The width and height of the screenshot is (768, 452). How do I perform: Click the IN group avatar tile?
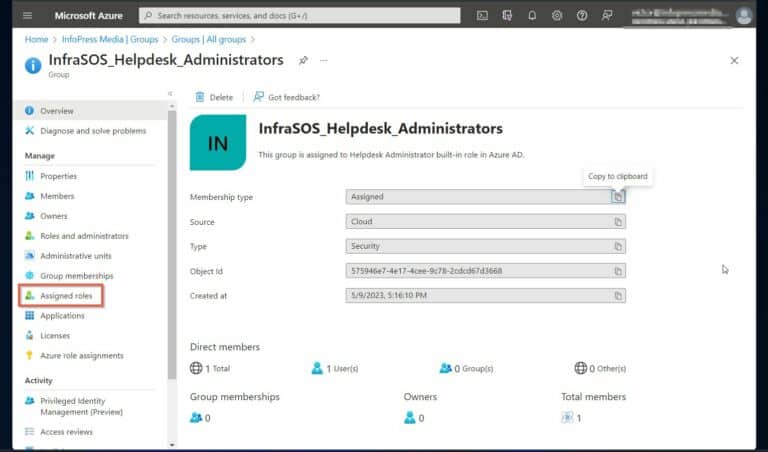(218, 143)
